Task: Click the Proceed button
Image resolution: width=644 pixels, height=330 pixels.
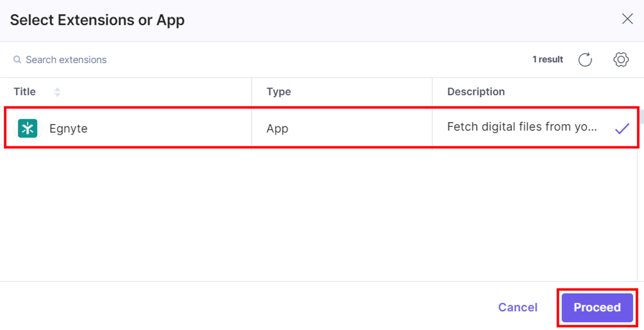Action: coord(597,307)
